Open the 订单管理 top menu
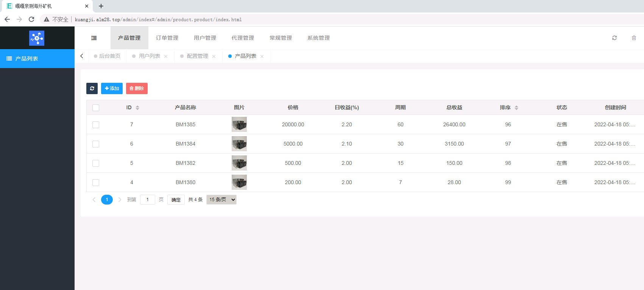This screenshot has height=290, width=644. 167,38
